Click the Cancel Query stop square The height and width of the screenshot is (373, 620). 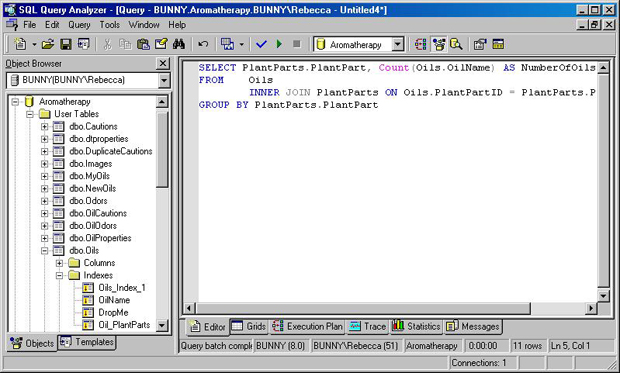pyautogui.click(x=297, y=44)
